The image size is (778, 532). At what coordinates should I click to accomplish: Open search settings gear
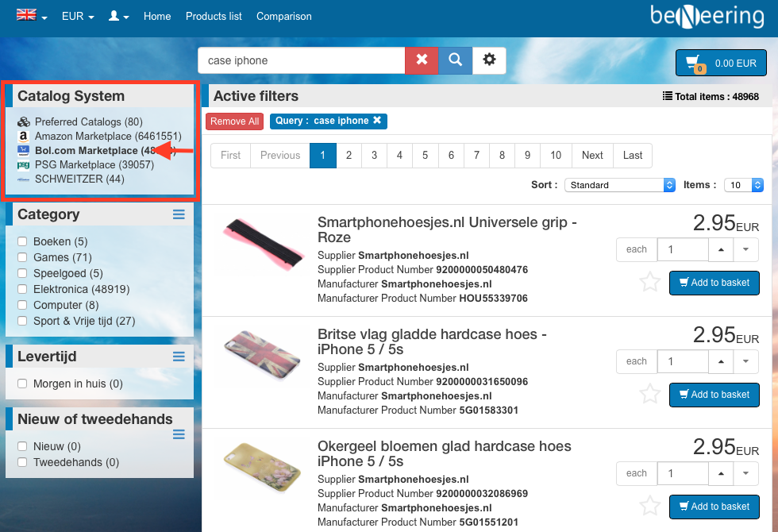489,60
